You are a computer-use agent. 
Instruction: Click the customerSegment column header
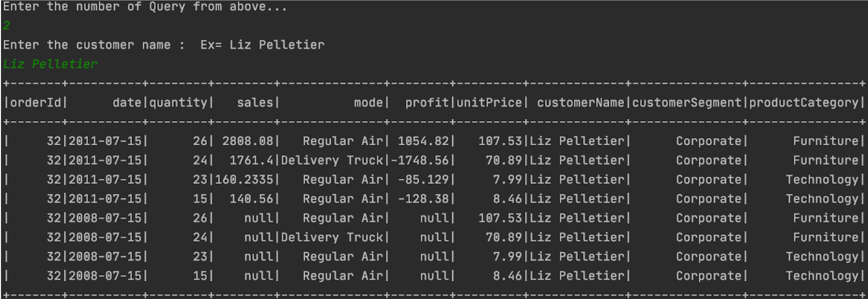pos(687,103)
